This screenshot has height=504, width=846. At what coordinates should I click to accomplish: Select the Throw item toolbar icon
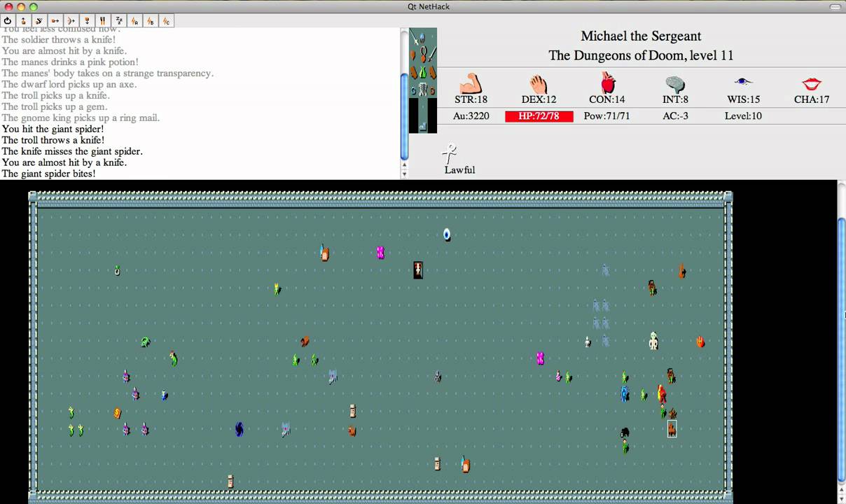point(55,21)
